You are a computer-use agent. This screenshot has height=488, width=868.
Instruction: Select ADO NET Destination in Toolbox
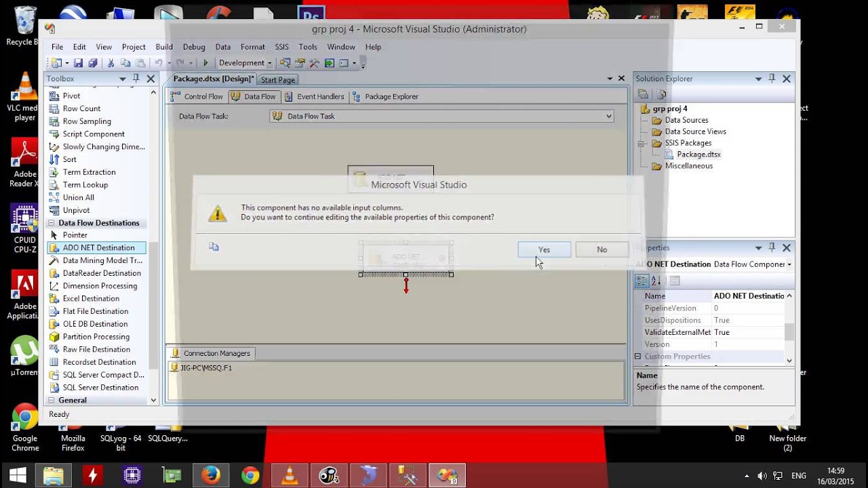point(96,248)
